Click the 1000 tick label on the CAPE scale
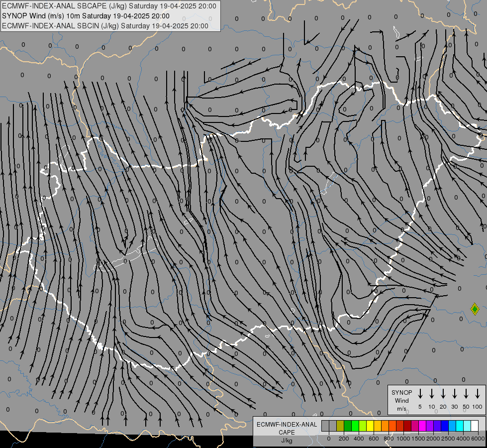 point(403,439)
